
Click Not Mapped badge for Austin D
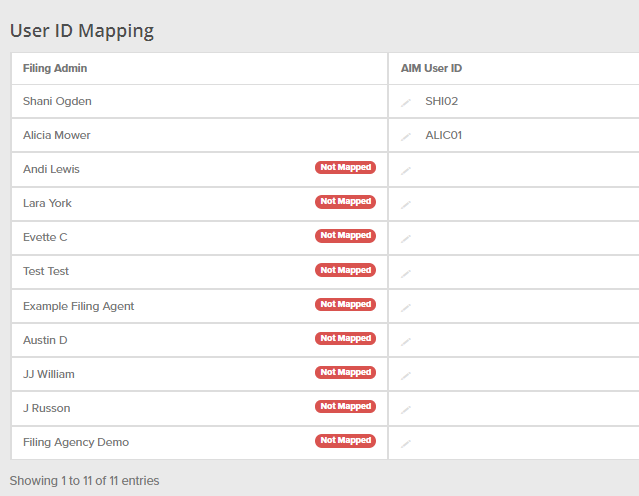click(x=346, y=339)
